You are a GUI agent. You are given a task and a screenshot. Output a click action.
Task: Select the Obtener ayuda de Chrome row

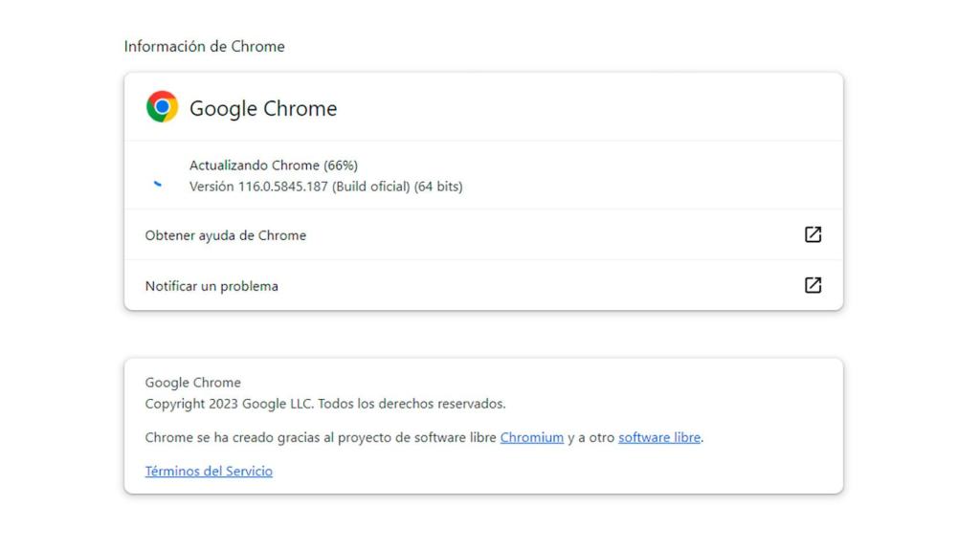click(x=225, y=234)
